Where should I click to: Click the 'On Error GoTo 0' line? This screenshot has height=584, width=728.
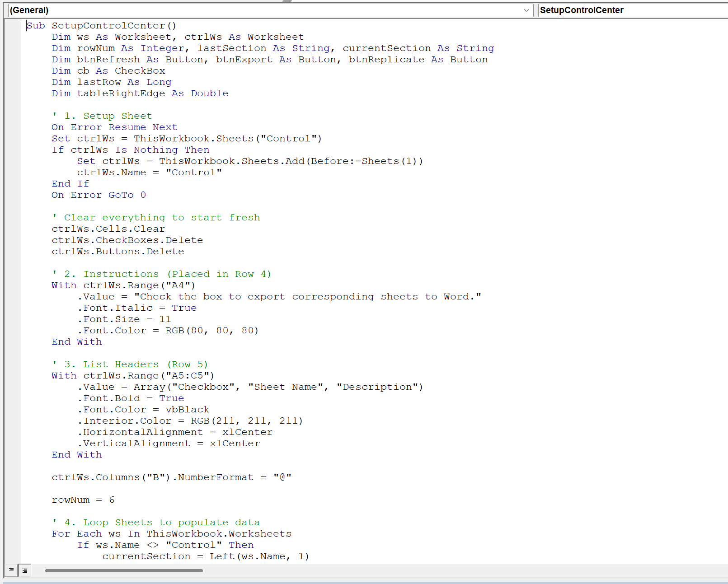click(99, 195)
